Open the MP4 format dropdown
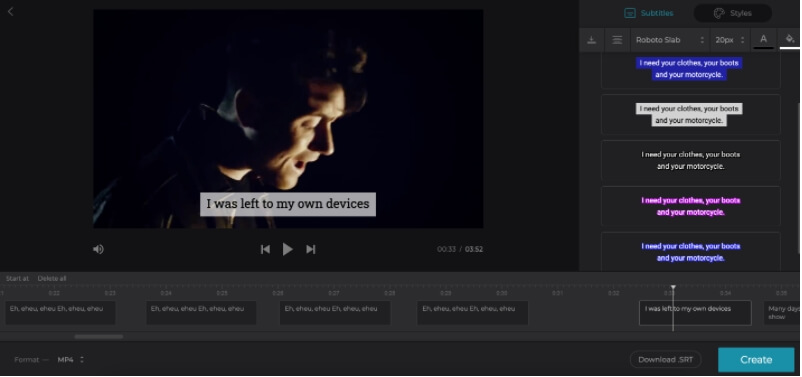This screenshot has width=802, height=377. coord(71,360)
